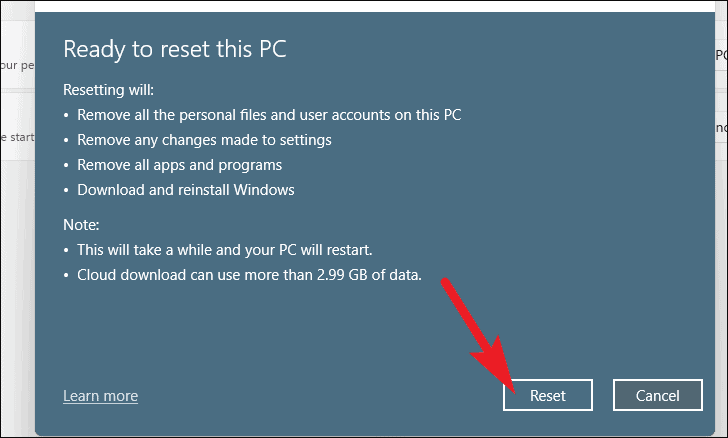Select the 'Cloud download can use' note

[x=249, y=275]
